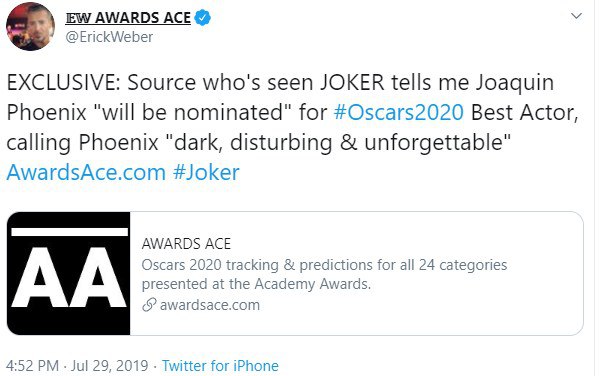Click the chain link icon in the card
The height and width of the screenshot is (376, 615).
149,305
